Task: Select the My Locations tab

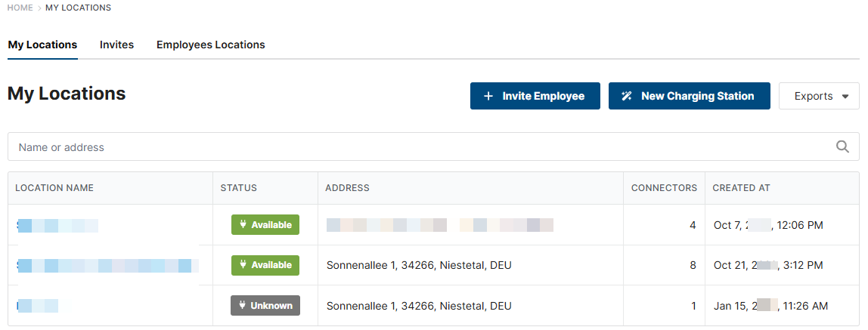Action: pos(42,45)
